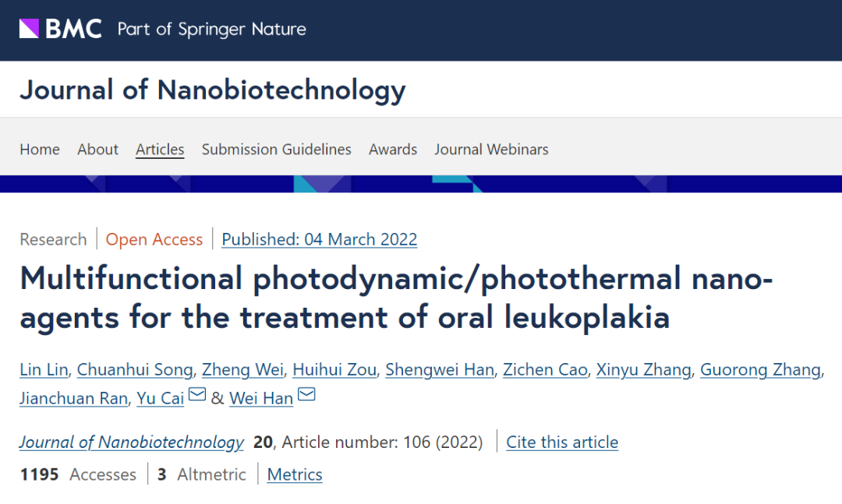Click the italic Journal of Nanobiotechnology citation link
Image resolution: width=842 pixels, height=504 pixels.
132,442
